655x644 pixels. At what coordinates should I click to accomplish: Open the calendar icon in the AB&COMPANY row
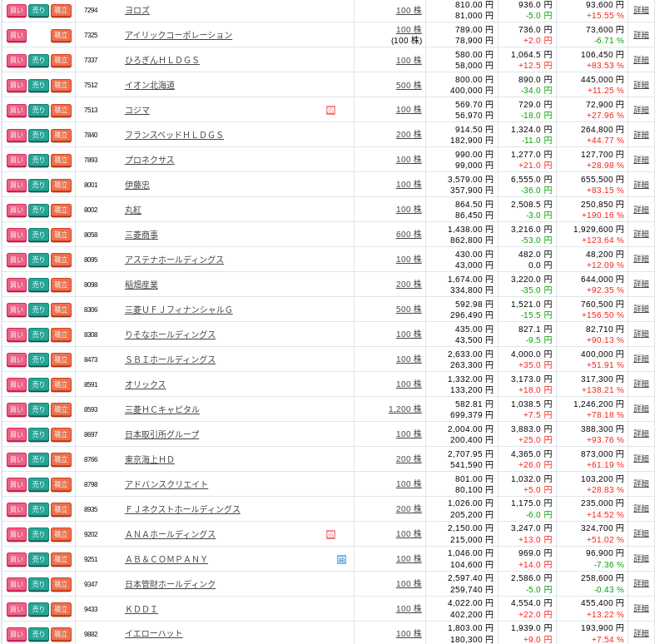pos(341,560)
